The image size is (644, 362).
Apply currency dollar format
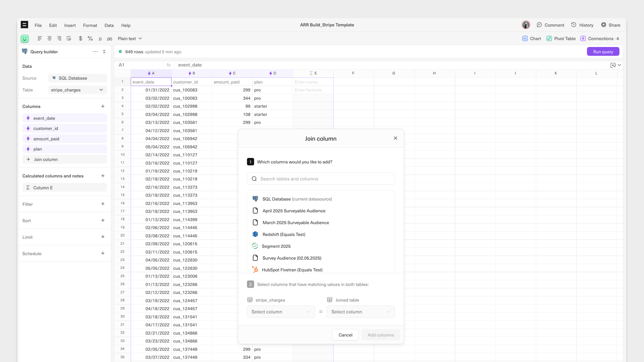[80, 39]
